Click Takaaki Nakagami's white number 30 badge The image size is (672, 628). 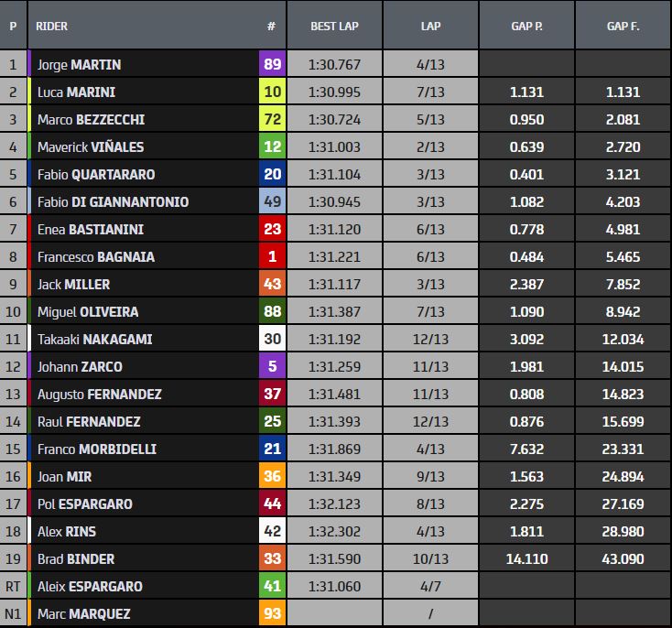272,340
